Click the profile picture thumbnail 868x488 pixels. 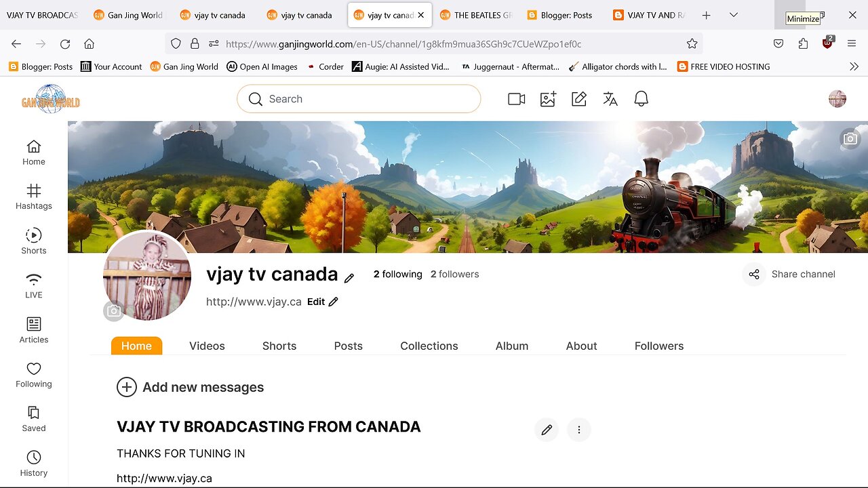click(x=147, y=275)
